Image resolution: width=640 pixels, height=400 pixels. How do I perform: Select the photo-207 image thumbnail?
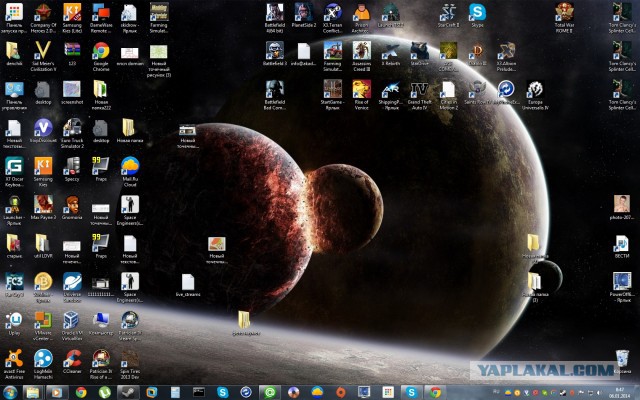coord(622,207)
